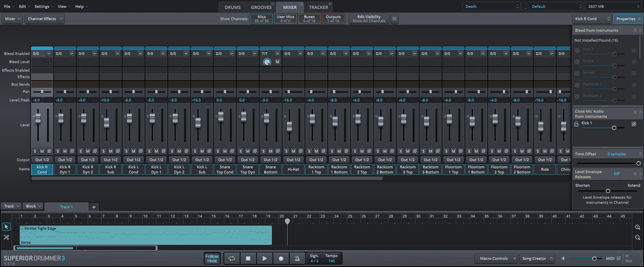
Task: Mute the Kick R Cond channel
Action: (42, 151)
